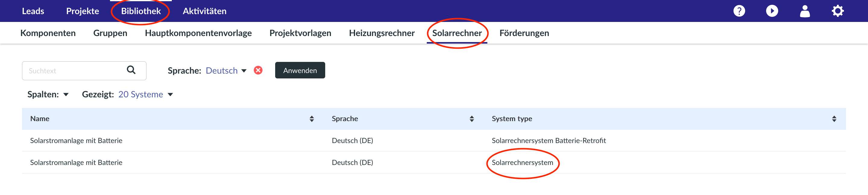Go to the Leads menu

[x=33, y=11]
